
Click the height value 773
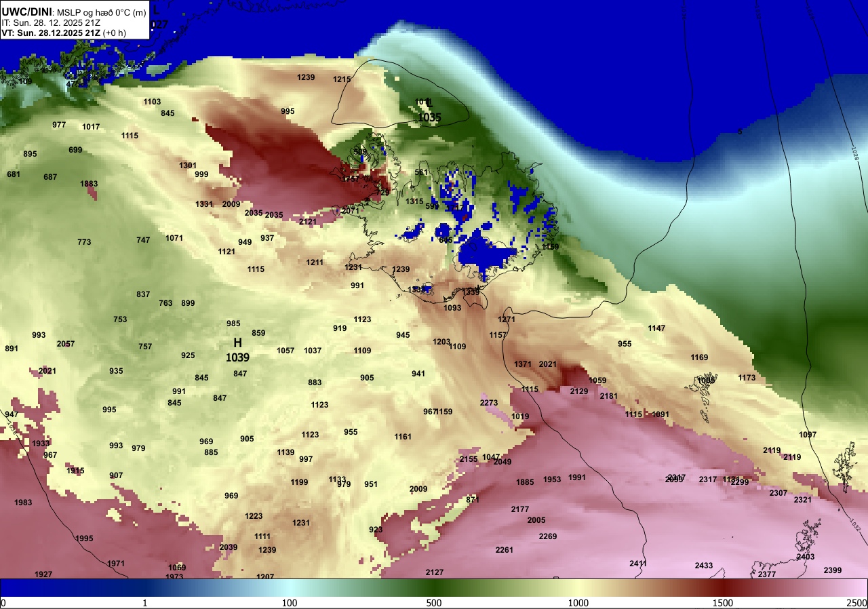tap(84, 242)
